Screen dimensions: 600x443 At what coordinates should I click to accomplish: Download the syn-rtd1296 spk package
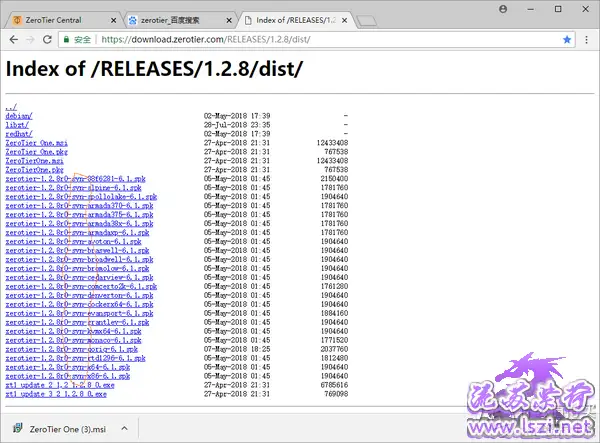75,358
